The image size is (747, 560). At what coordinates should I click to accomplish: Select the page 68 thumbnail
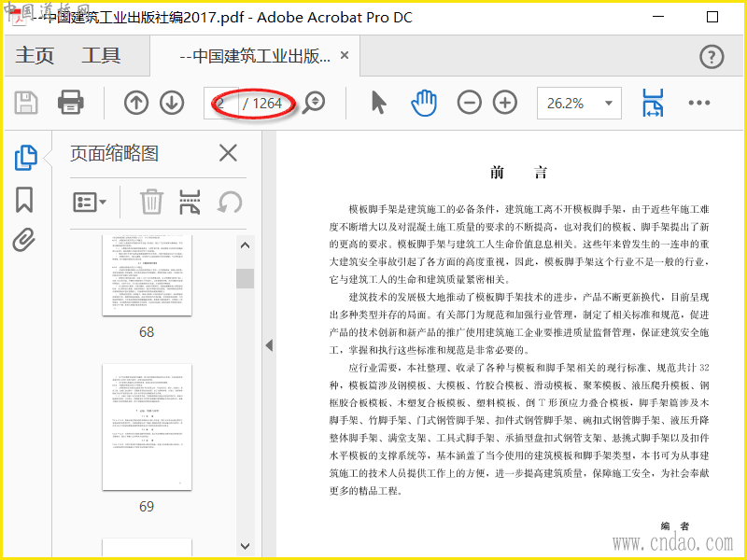(147, 275)
